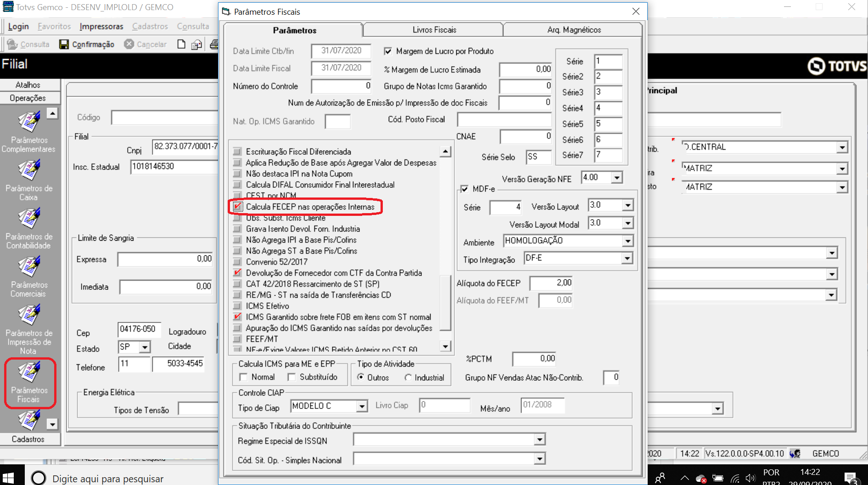Image resolution: width=868 pixels, height=485 pixels.
Task: Open the Cadastros menu
Action: point(150,27)
